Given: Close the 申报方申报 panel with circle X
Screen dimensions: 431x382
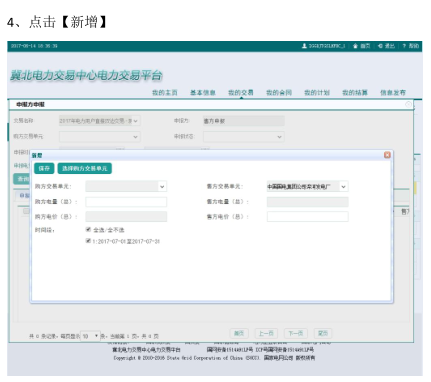Looking at the screenshot, I should coord(408,105).
